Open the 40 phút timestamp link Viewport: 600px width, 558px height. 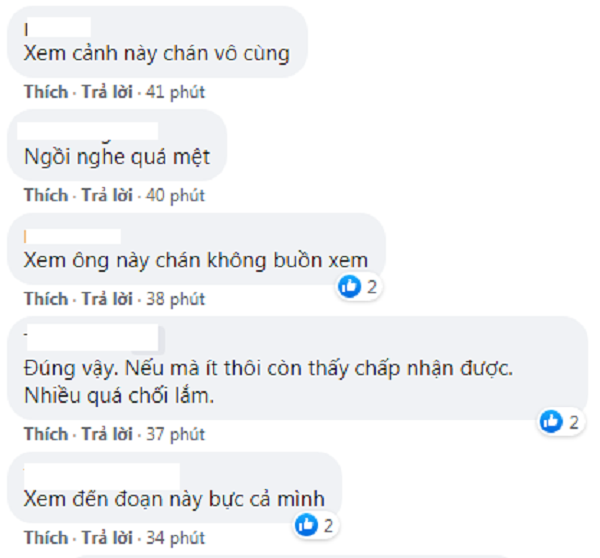click(x=177, y=194)
